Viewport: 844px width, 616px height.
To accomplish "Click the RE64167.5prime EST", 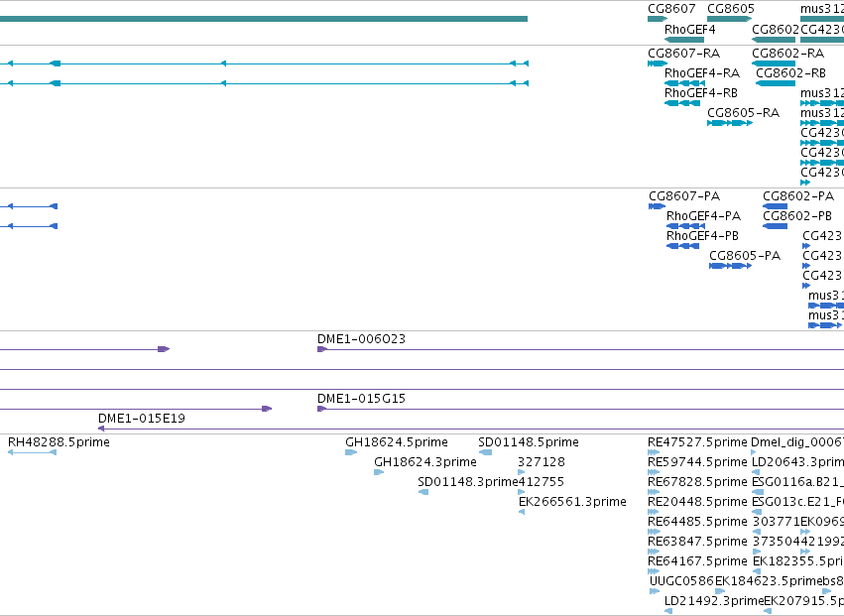I will pos(697,561).
